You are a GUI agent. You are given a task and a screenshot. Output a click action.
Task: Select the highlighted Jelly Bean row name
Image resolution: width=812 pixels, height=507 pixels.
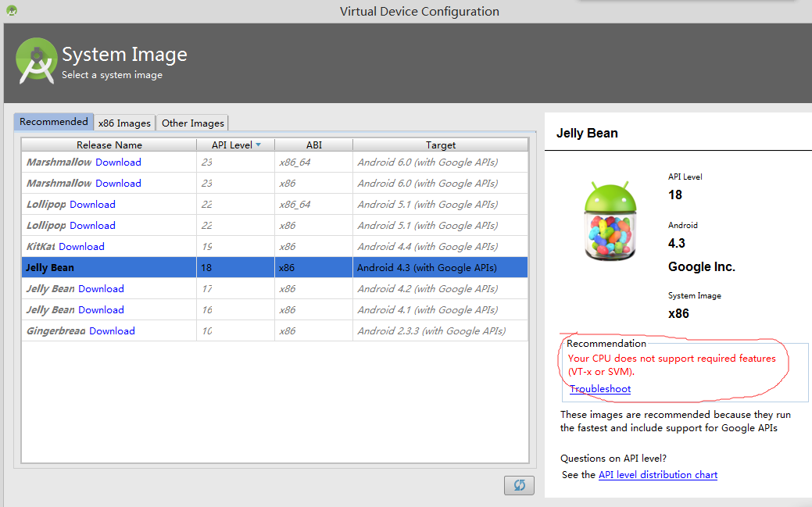coord(50,268)
